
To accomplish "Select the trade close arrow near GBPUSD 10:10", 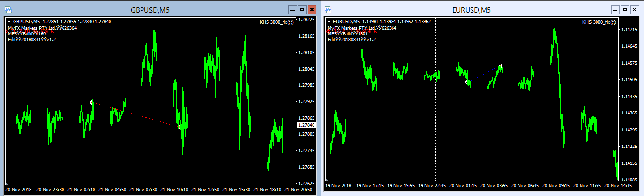I will tap(179, 127).
